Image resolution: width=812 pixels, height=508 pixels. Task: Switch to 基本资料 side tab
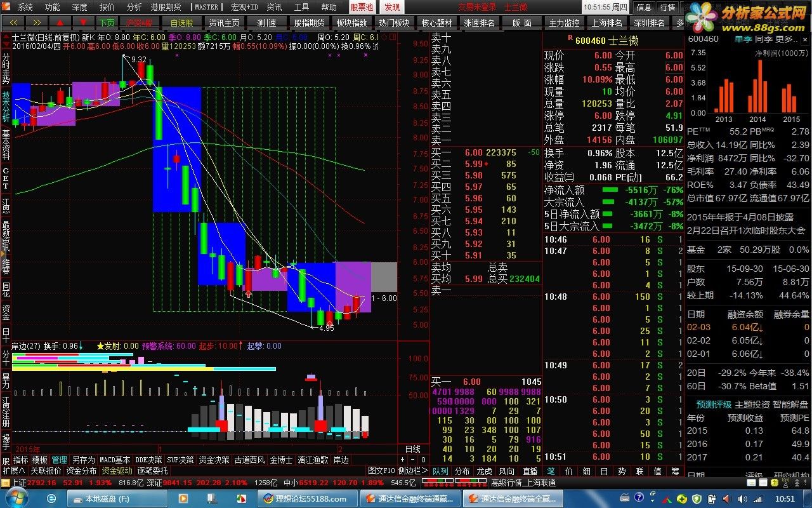(6, 144)
